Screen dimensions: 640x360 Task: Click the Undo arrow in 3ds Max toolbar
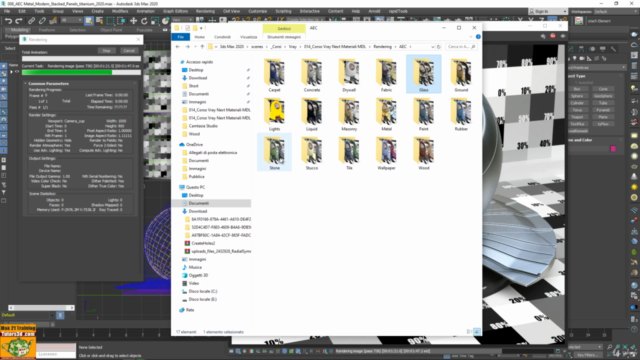pos(8,20)
